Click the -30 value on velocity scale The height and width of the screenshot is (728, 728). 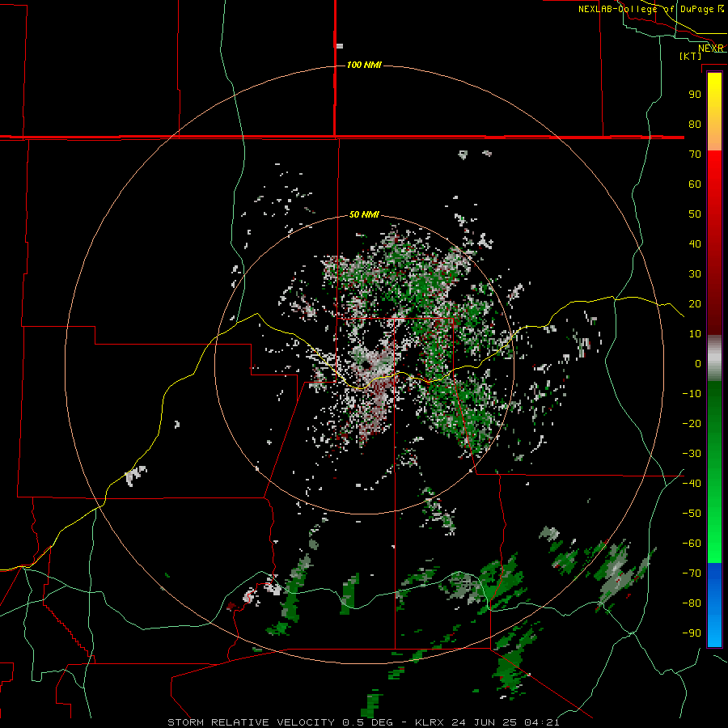[692, 454]
